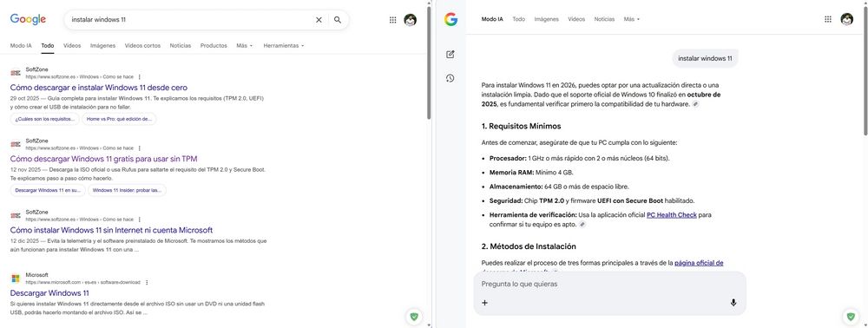
Task: Open the AI mode history clock icon
Action: point(450,79)
